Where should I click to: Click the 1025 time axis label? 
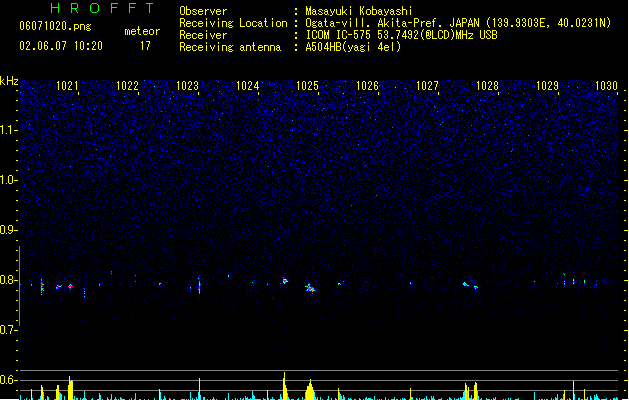tap(307, 86)
